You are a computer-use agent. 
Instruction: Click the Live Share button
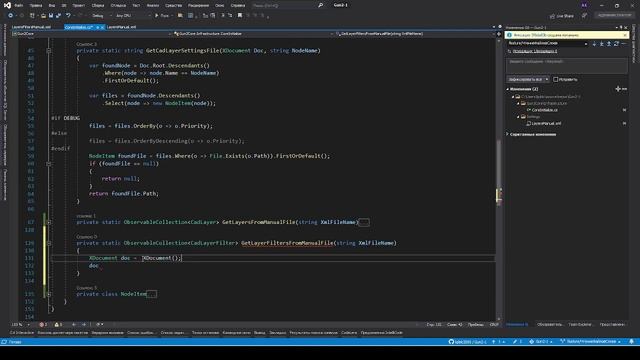coord(562,16)
